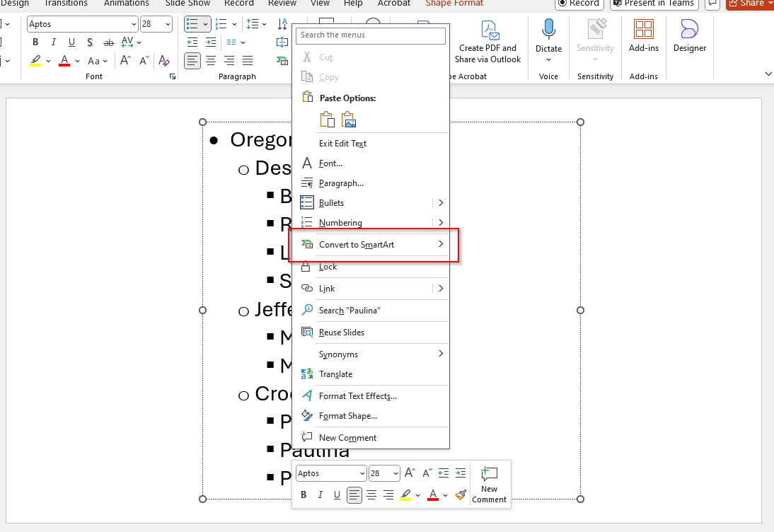The width and height of the screenshot is (774, 532).
Task: Click Search "Paulina"
Action: coord(371,311)
